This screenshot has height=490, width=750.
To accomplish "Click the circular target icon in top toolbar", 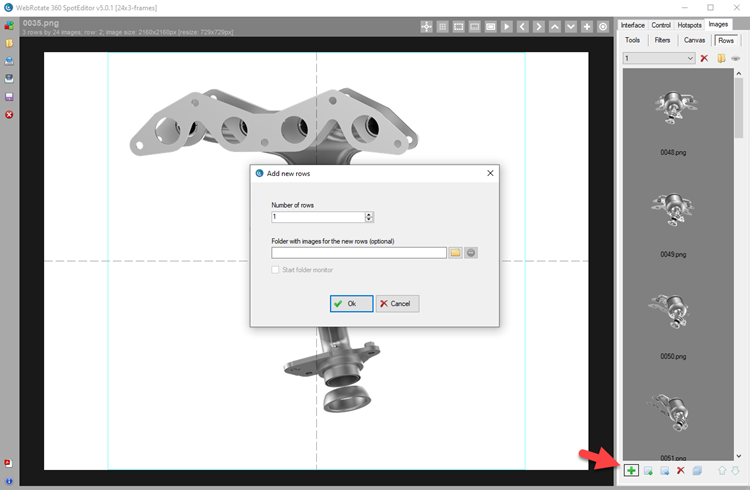I will point(603,27).
